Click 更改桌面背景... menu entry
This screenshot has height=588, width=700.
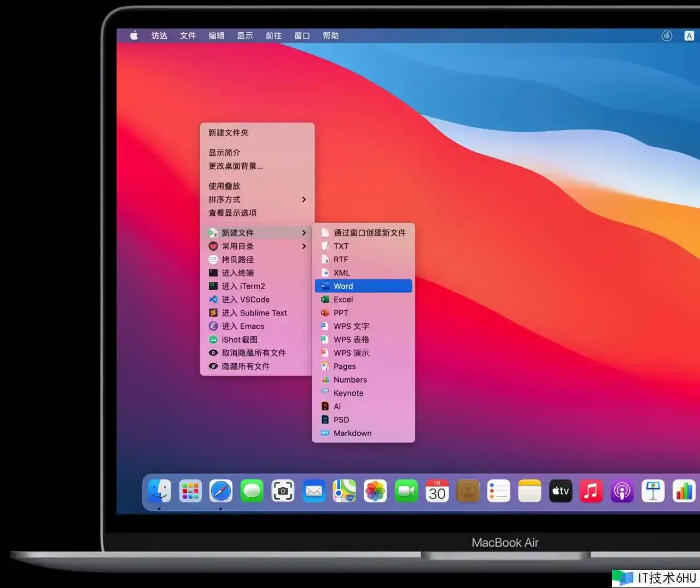click(235, 166)
